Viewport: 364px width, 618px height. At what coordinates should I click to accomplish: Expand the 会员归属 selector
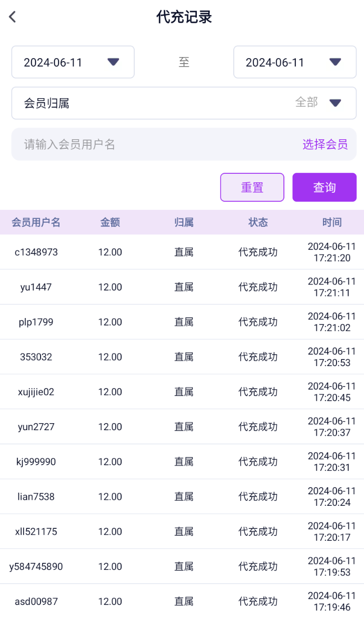click(x=184, y=103)
